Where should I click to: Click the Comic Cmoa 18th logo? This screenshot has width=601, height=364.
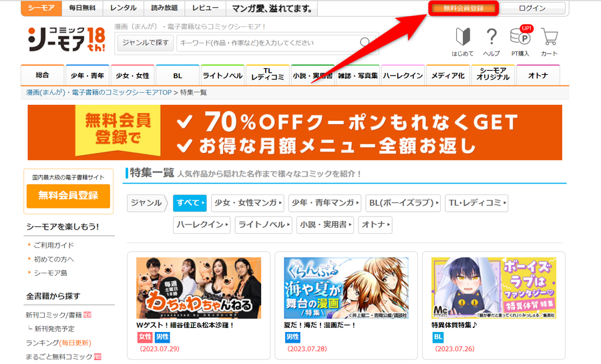(x=66, y=39)
